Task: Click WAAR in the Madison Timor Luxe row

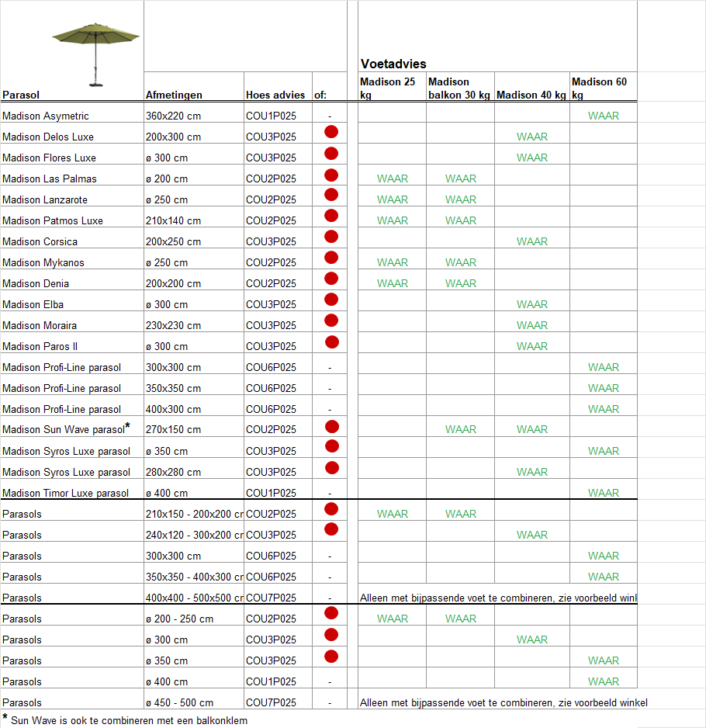Action: coord(604,493)
